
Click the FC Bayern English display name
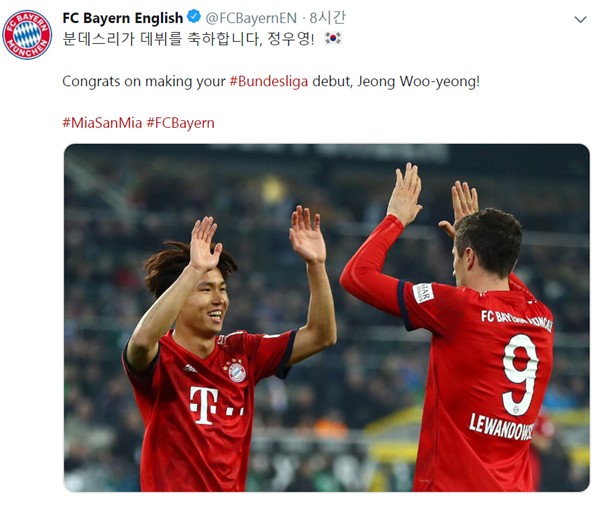pyautogui.click(x=123, y=18)
